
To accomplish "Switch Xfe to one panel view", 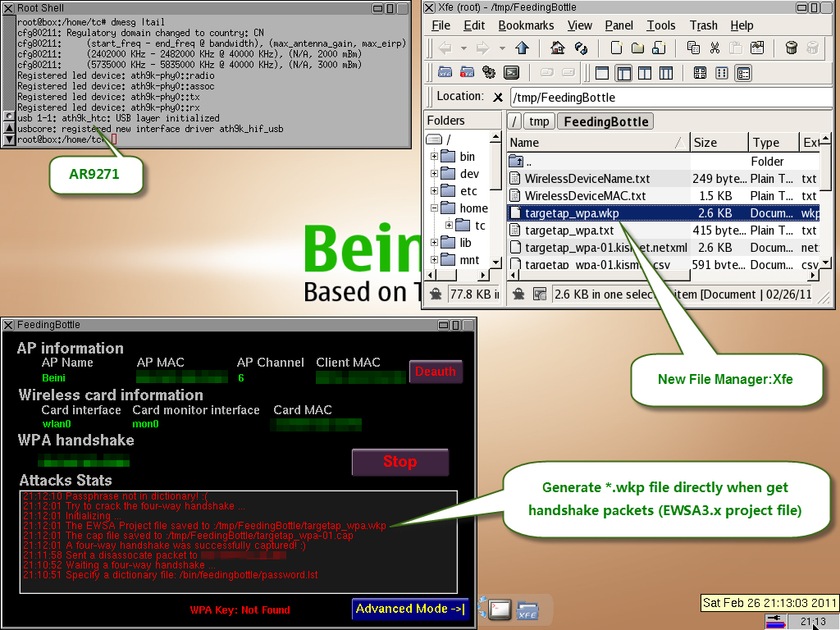I will [x=602, y=73].
